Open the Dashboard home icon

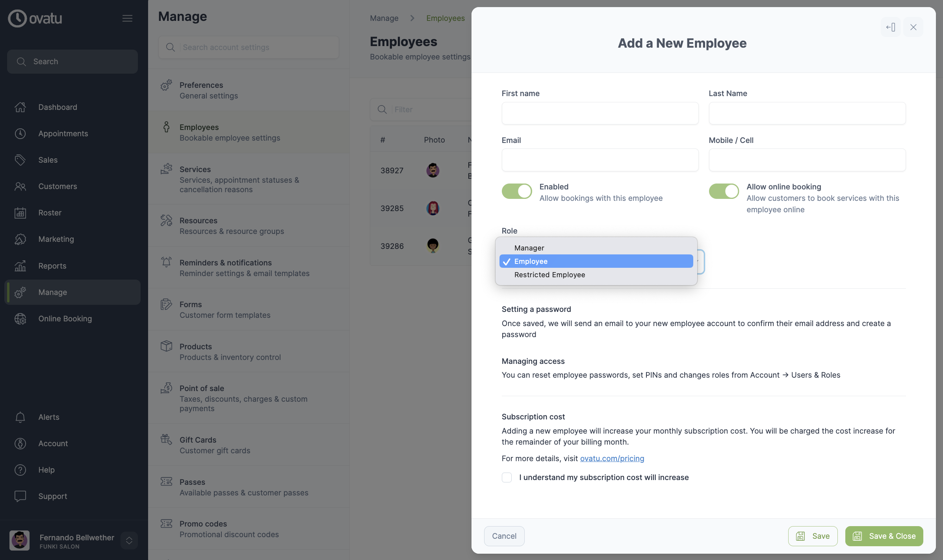coord(20,107)
